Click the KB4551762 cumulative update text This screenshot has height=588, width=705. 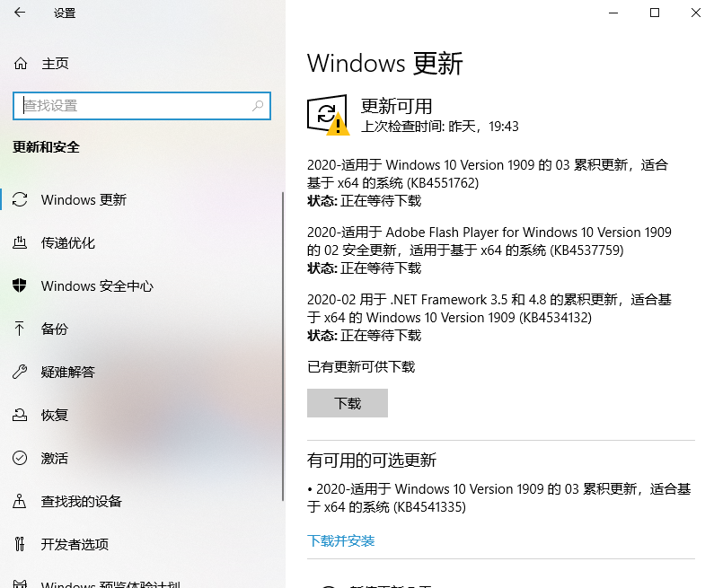click(x=488, y=174)
